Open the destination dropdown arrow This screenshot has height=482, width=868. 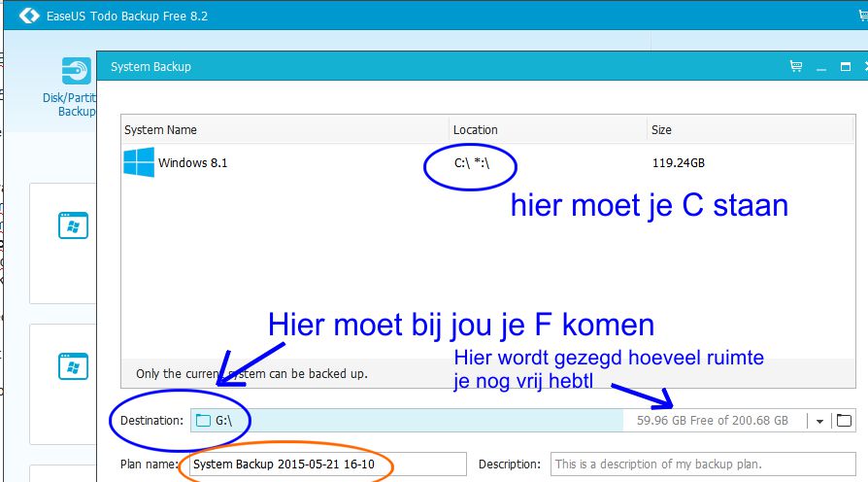tap(819, 421)
